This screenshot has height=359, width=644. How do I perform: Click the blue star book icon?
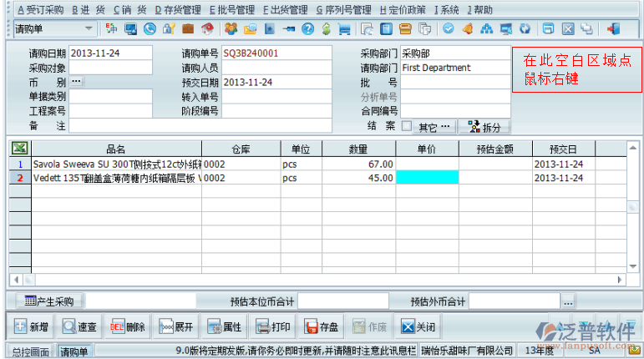[x=270, y=28]
